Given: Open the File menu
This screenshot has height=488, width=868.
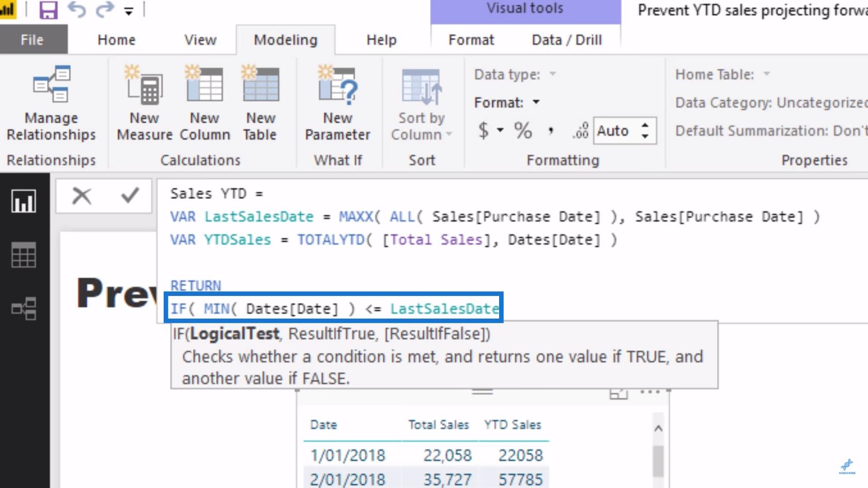Looking at the screenshot, I should (x=32, y=40).
